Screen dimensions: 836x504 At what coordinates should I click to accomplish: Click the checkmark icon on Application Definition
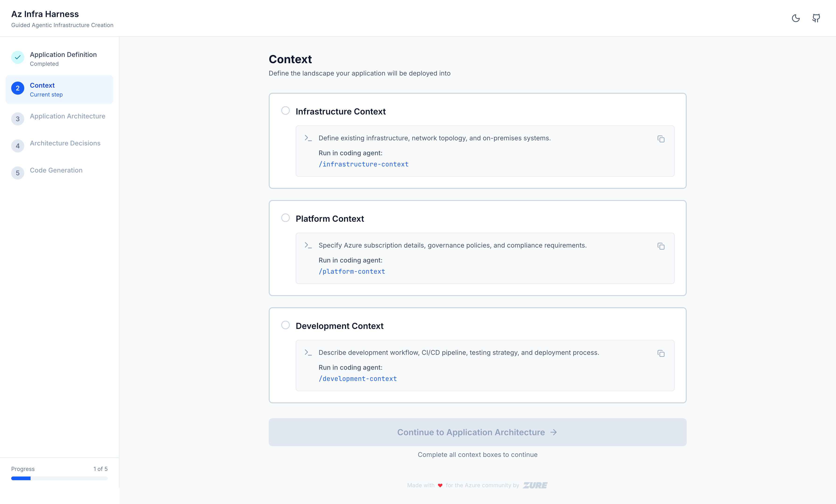pos(18,57)
